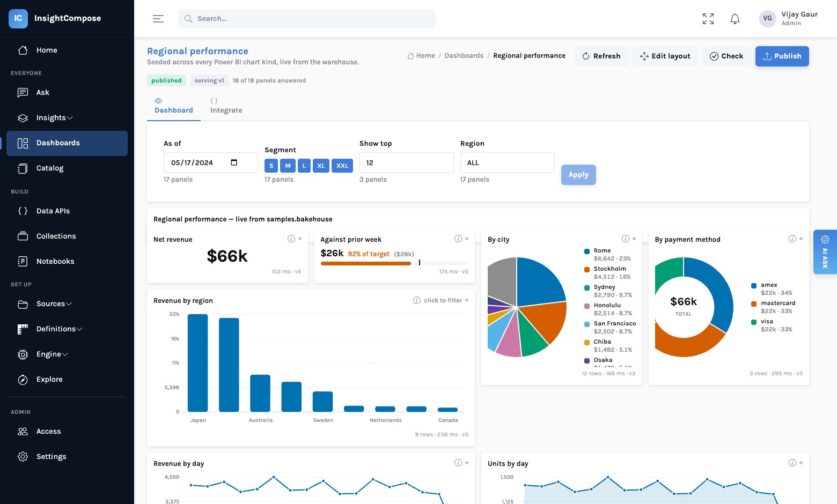The width and height of the screenshot is (837, 504).
Task: Go to Home in the sidebar
Action: tap(67, 50)
